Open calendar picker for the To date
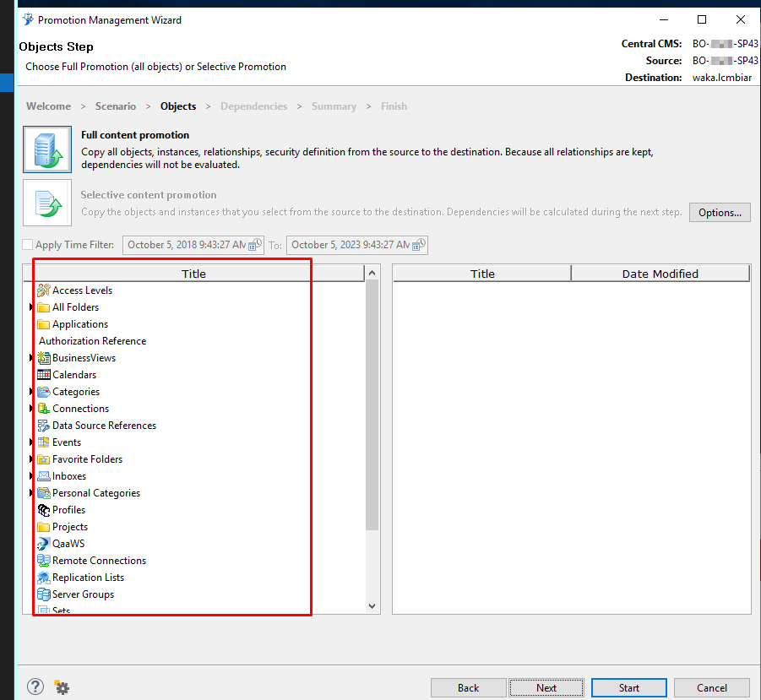Viewport: 761px width, 700px height. tap(419, 245)
